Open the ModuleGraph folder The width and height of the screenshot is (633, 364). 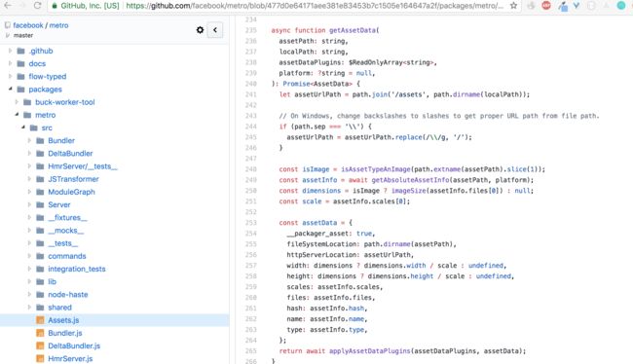(x=71, y=192)
